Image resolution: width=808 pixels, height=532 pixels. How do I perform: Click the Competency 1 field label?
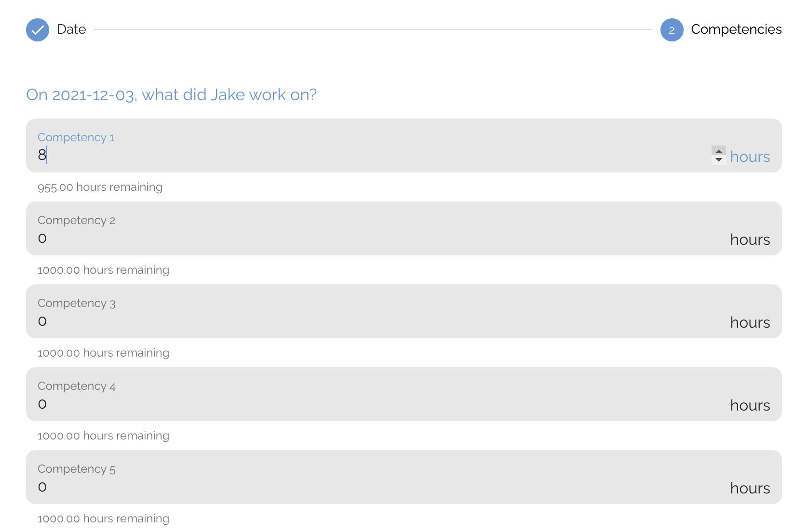(76, 137)
